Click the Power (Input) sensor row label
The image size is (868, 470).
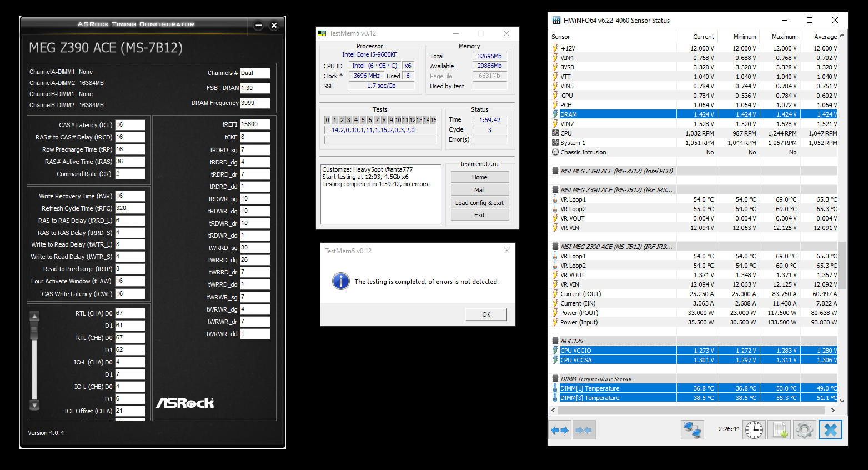579,322
